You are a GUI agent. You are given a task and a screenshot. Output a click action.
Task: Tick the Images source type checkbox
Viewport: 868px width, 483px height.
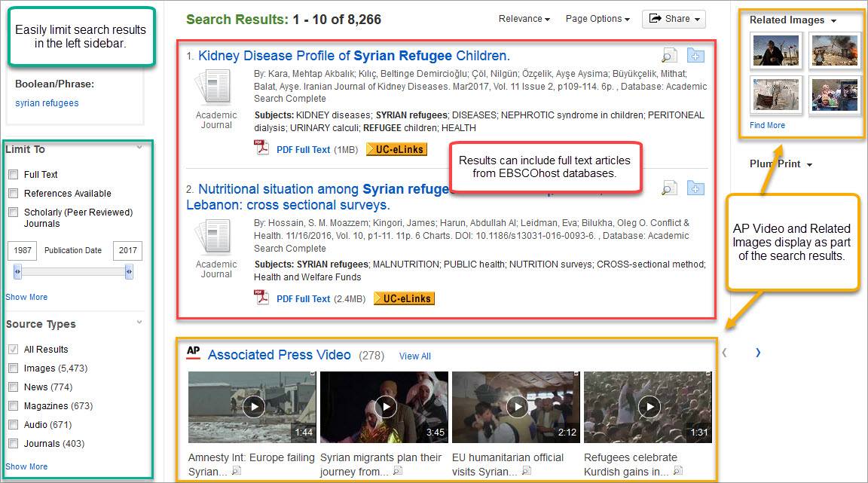click(x=14, y=368)
